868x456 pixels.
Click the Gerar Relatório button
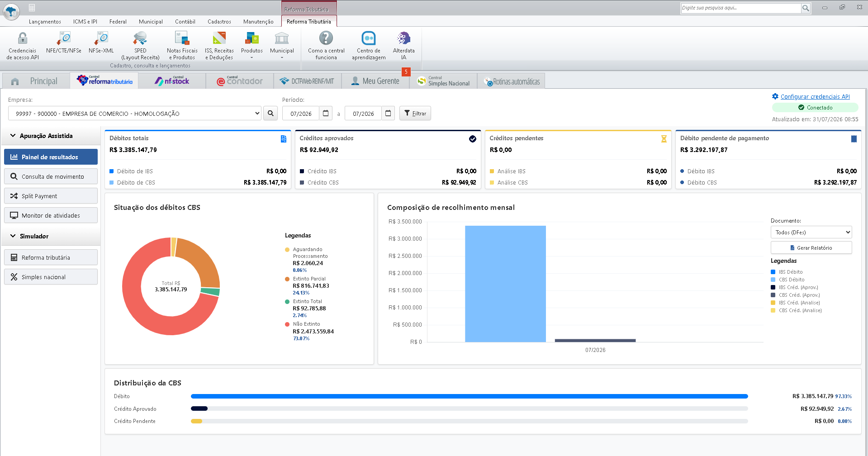[811, 248]
